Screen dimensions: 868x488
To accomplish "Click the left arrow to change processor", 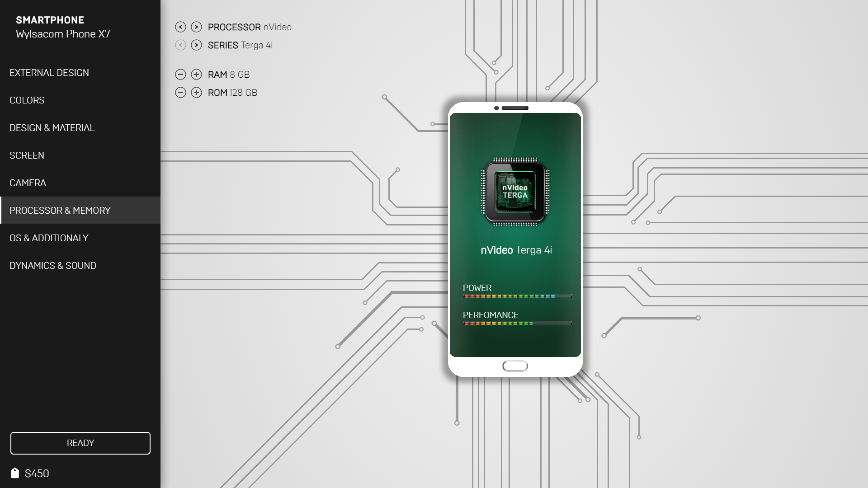I will [x=180, y=27].
